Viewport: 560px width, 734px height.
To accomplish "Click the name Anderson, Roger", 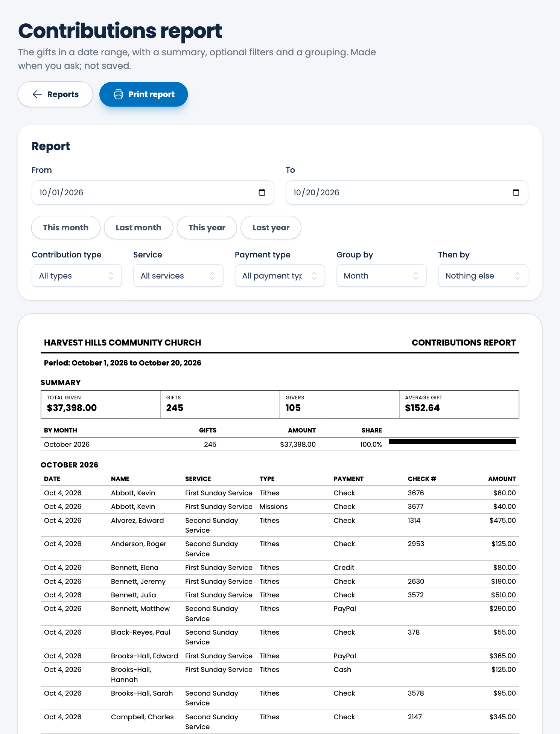I will coord(138,544).
